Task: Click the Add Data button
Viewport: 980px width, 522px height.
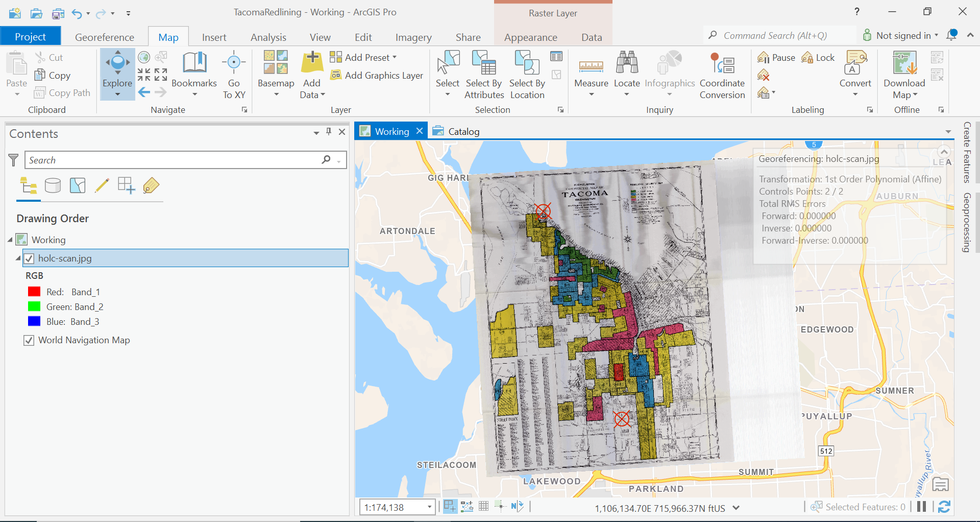Action: (312, 74)
